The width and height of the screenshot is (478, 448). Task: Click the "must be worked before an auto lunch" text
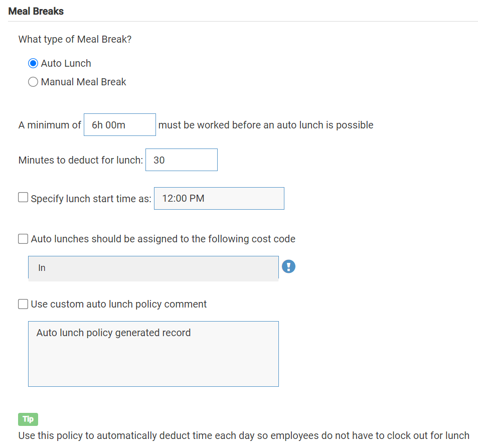(265, 125)
